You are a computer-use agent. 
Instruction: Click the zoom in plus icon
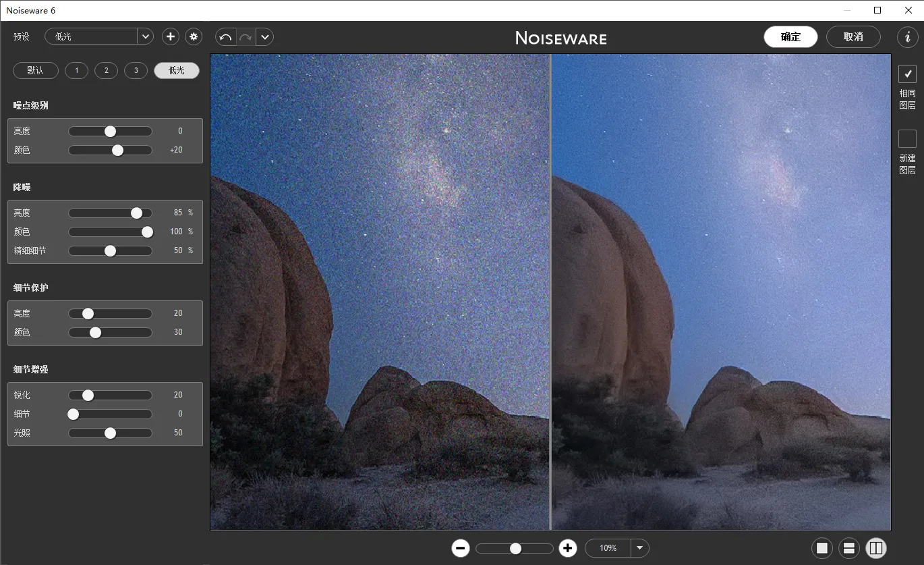pos(568,548)
